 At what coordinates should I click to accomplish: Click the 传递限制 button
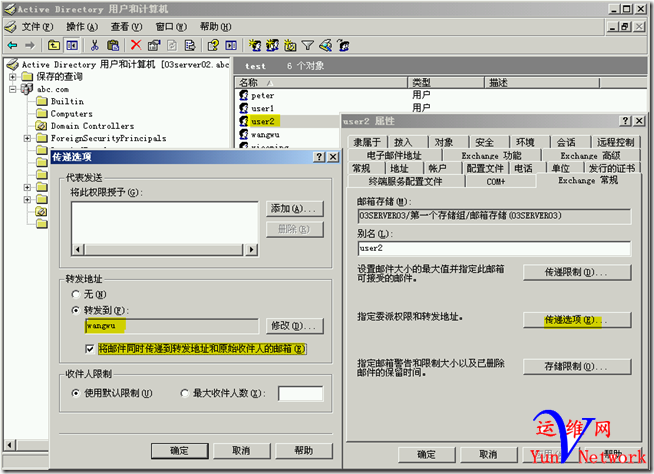577,272
